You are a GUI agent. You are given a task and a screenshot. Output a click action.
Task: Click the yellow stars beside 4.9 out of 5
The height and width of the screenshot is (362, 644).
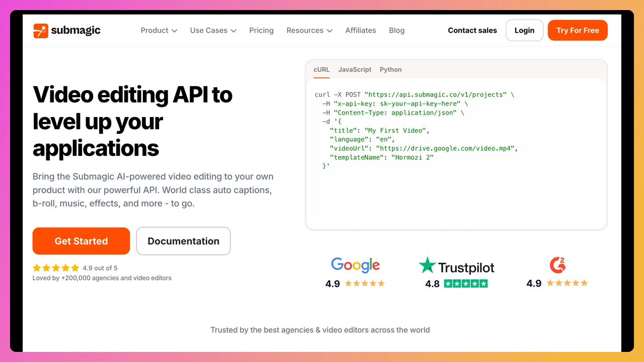pyautogui.click(x=56, y=268)
